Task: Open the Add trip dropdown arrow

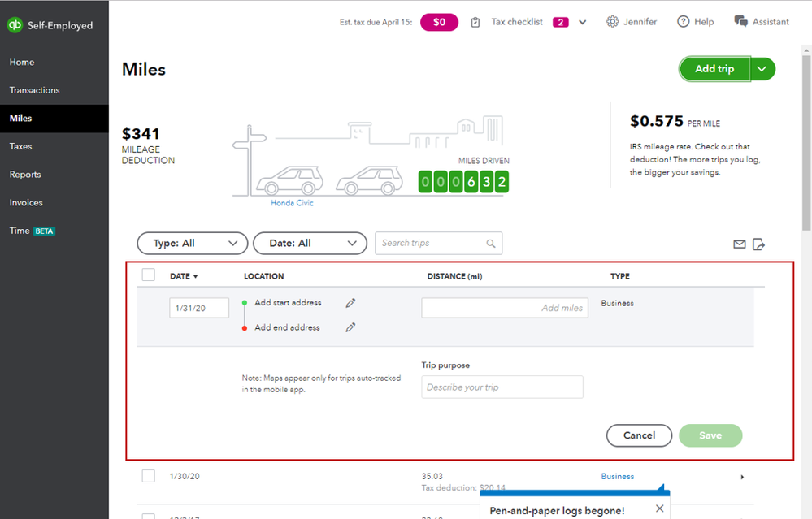Action: coord(762,69)
